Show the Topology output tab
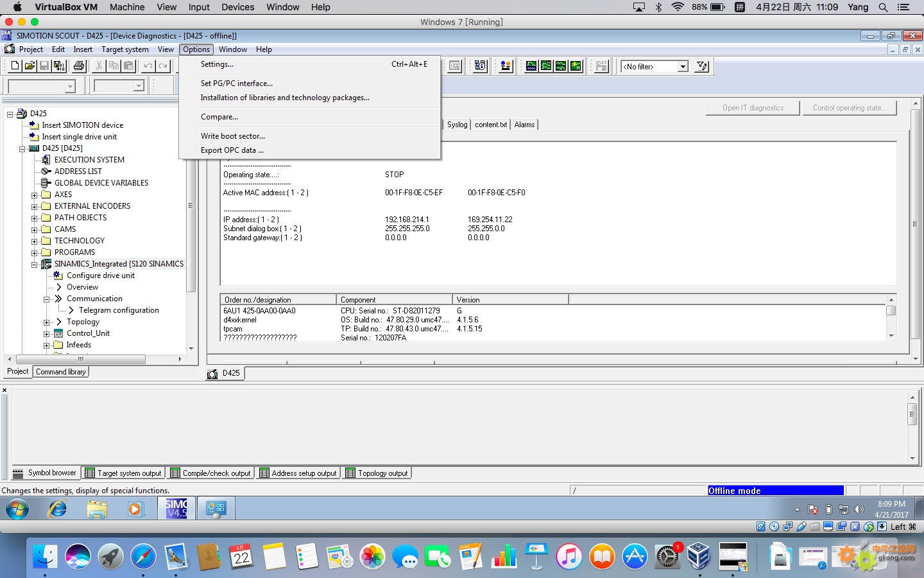This screenshot has width=924, height=578. coord(377,473)
